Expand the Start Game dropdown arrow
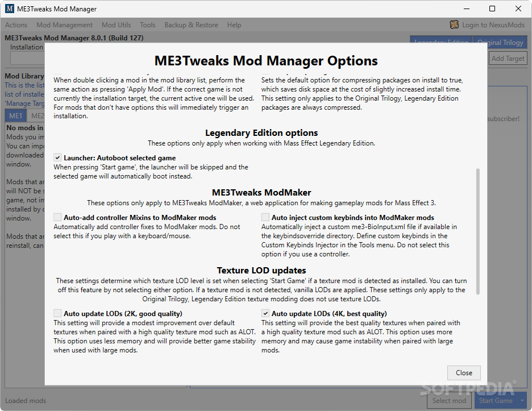Image resolution: width=532 pixels, height=411 pixels. click(x=522, y=401)
